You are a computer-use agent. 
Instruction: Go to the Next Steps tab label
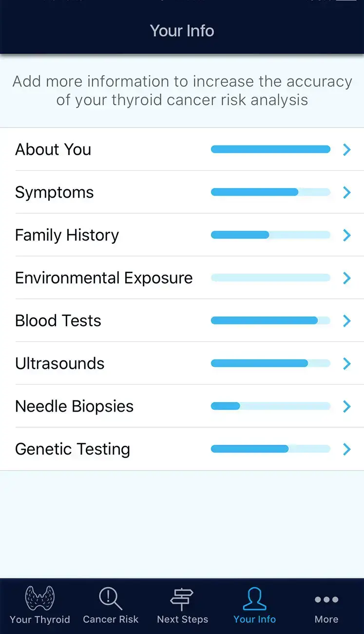tap(182, 619)
